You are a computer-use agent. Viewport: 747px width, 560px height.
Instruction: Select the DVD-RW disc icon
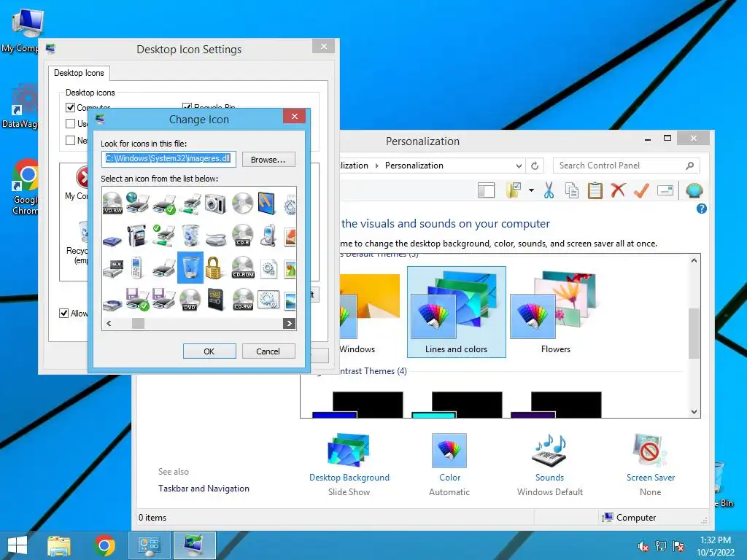pos(112,203)
